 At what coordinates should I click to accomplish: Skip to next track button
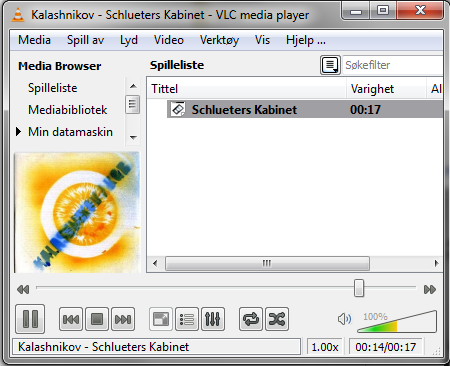click(123, 319)
